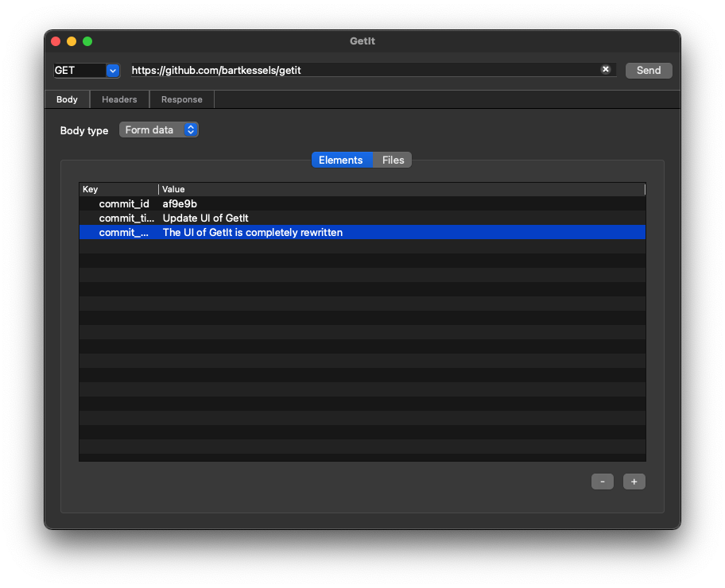Switch to the Body tab
This screenshot has height=588, width=725.
(x=67, y=99)
